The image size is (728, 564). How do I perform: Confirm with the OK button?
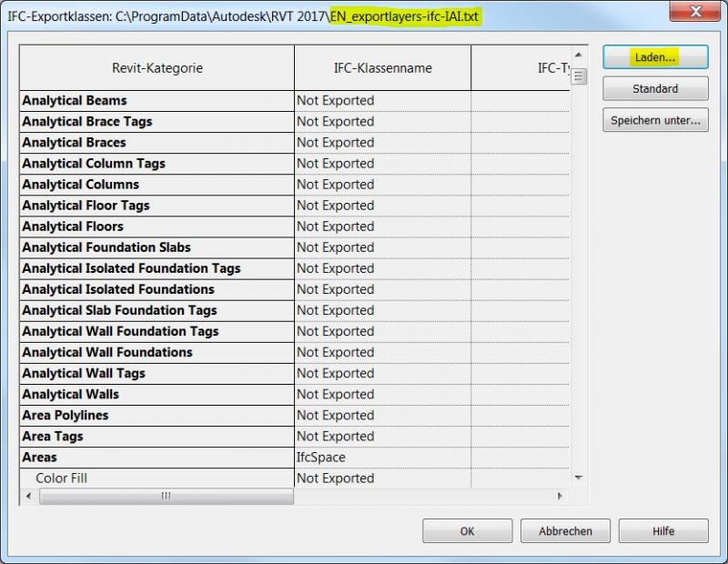(x=467, y=531)
